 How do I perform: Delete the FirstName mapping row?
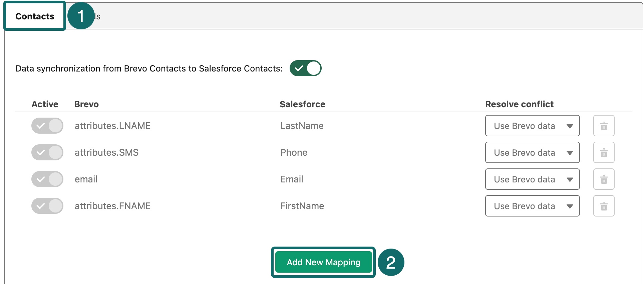tap(604, 206)
